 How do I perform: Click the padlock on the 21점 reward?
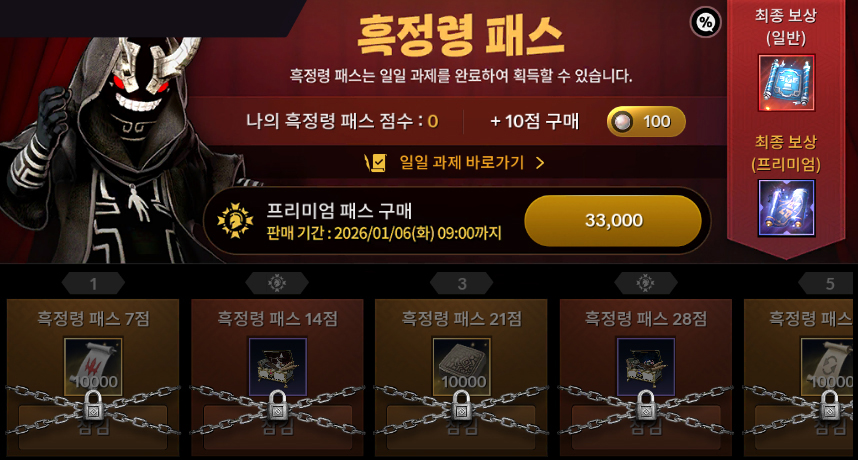(x=462, y=406)
